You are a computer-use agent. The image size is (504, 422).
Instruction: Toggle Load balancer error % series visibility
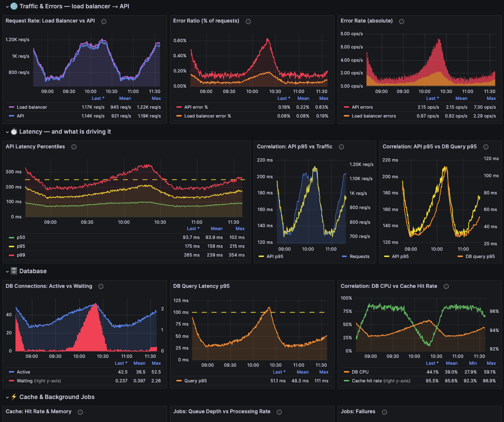(x=208, y=116)
